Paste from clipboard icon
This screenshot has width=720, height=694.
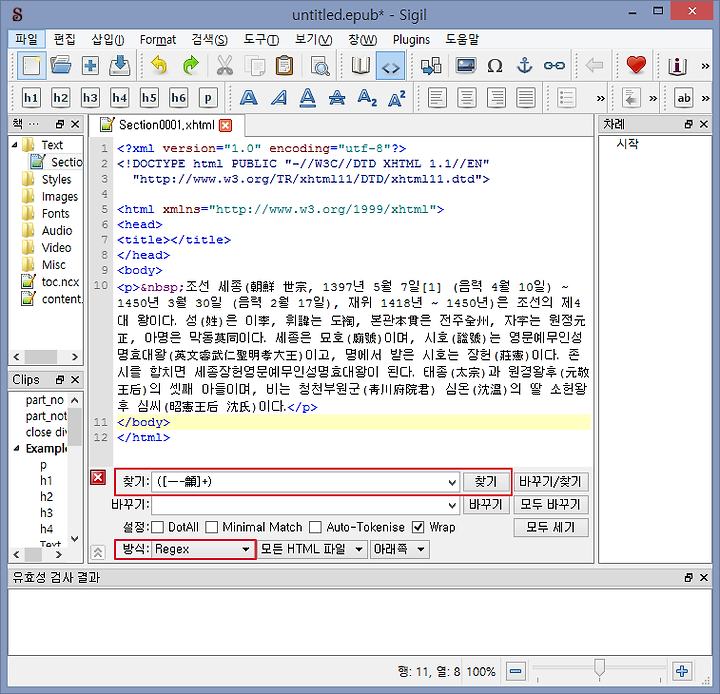284,66
